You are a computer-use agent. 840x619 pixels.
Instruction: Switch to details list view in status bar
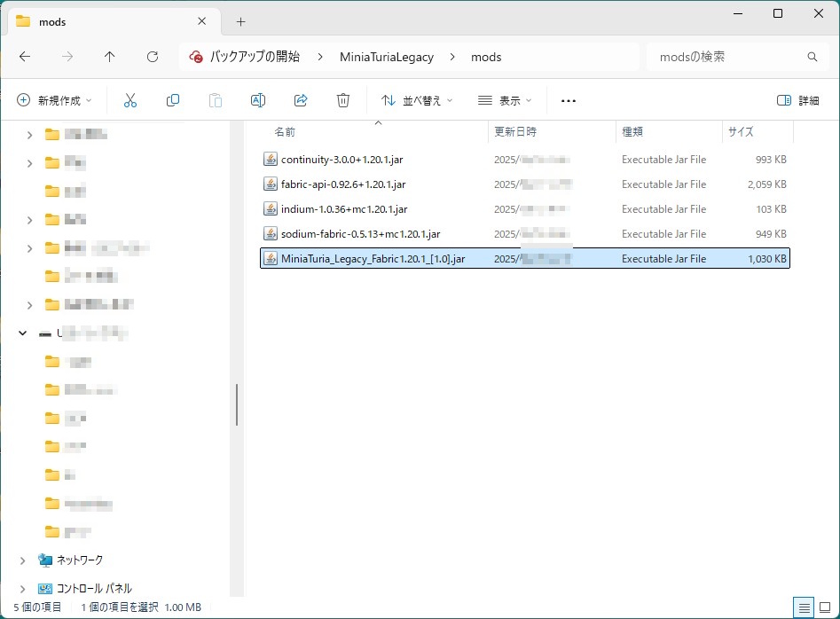pyautogui.click(x=805, y=607)
